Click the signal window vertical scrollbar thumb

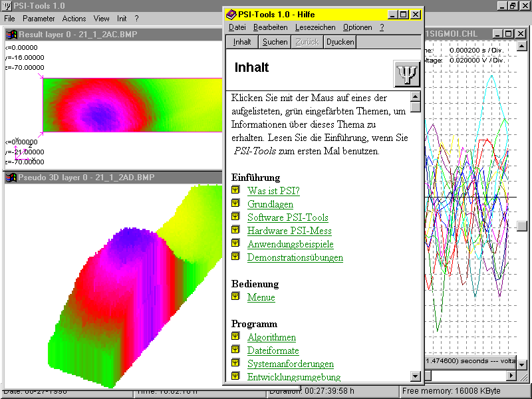coord(522,225)
